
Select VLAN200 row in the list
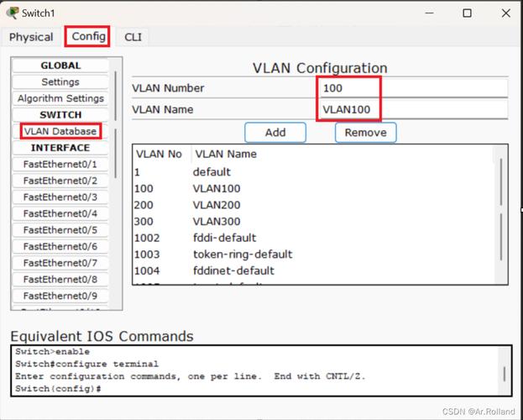[313, 205]
